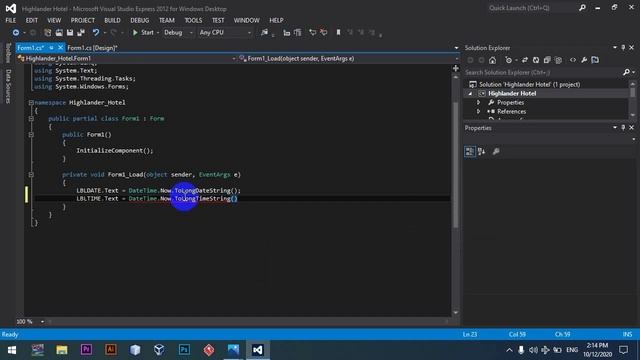Click the Uncomment Selected Lines icon
This screenshot has width=640, height=360.
point(324,32)
